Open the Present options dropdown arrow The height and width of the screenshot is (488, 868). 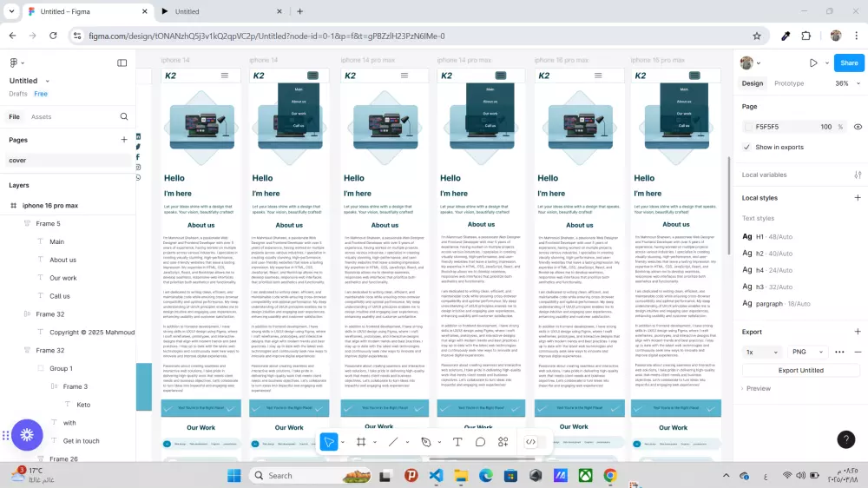coord(827,63)
